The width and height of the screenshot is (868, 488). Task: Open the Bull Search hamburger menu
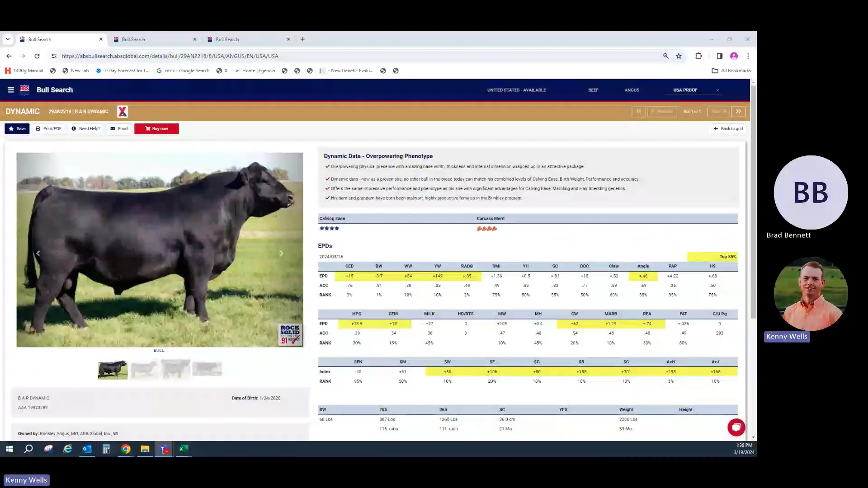[11, 89]
